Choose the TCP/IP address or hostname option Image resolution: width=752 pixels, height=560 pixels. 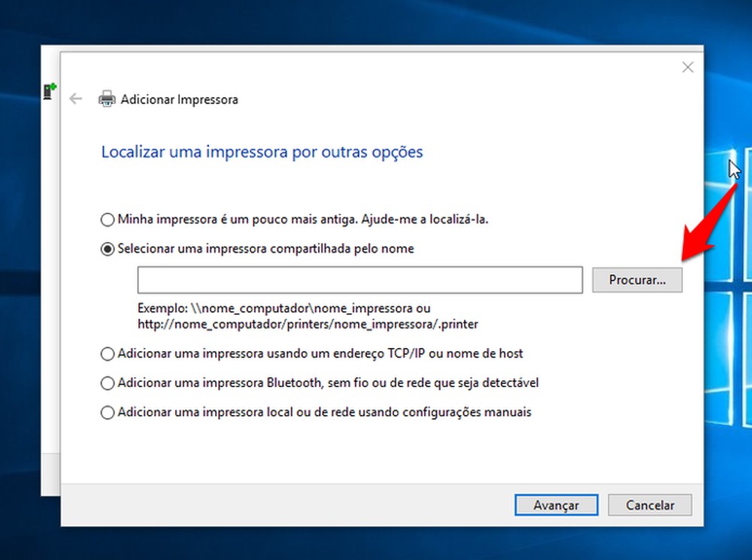(x=108, y=354)
